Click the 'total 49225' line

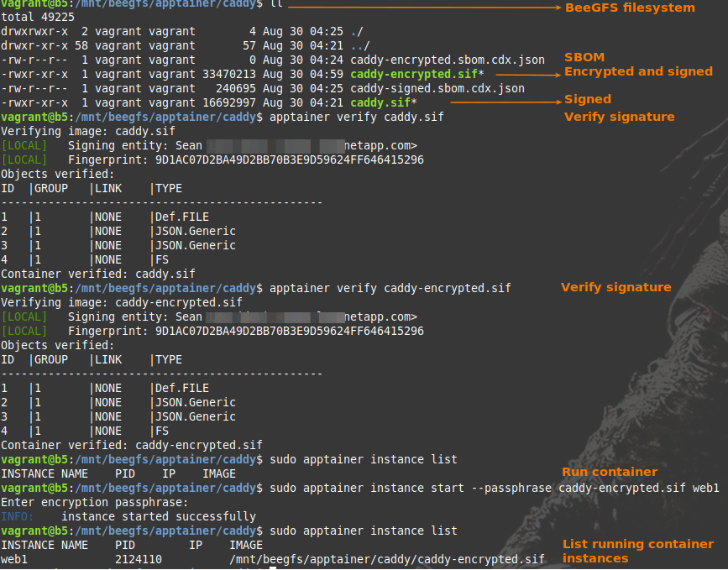pyautogui.click(x=38, y=17)
